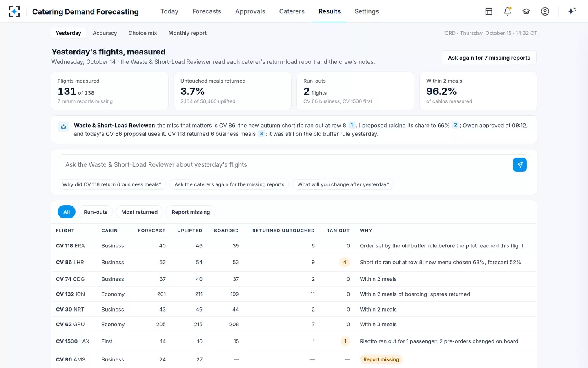Click the Untouched meals returned card
The height and width of the screenshot is (368, 588).
click(233, 91)
